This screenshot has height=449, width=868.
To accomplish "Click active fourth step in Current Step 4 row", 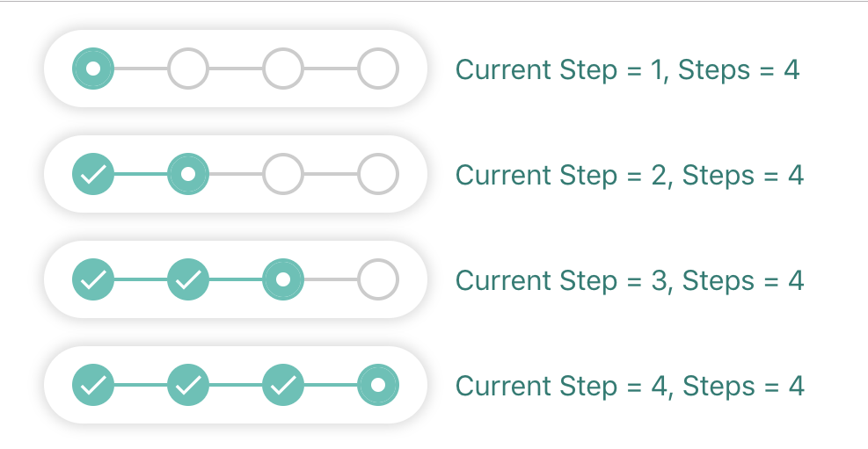I will click(x=378, y=385).
